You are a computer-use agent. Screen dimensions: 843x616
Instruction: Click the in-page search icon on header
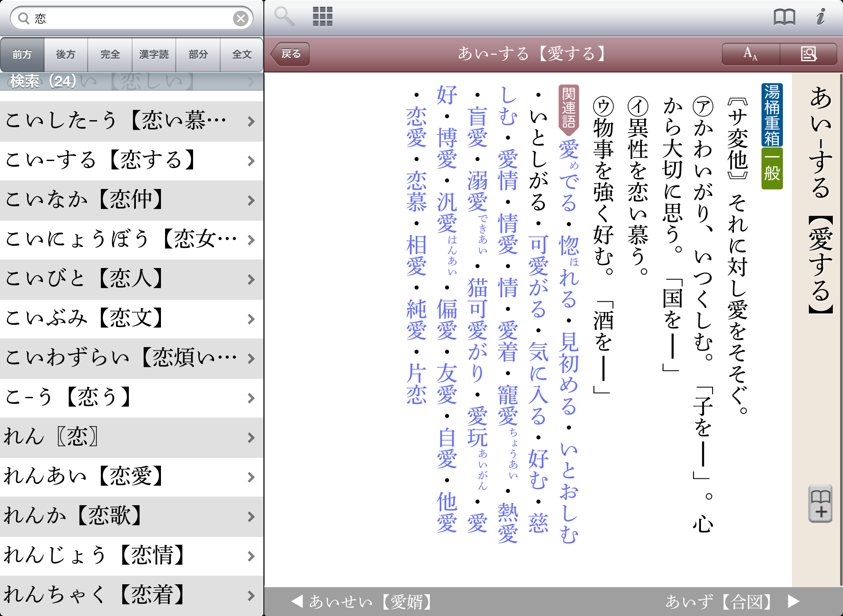pyautogui.click(x=808, y=54)
